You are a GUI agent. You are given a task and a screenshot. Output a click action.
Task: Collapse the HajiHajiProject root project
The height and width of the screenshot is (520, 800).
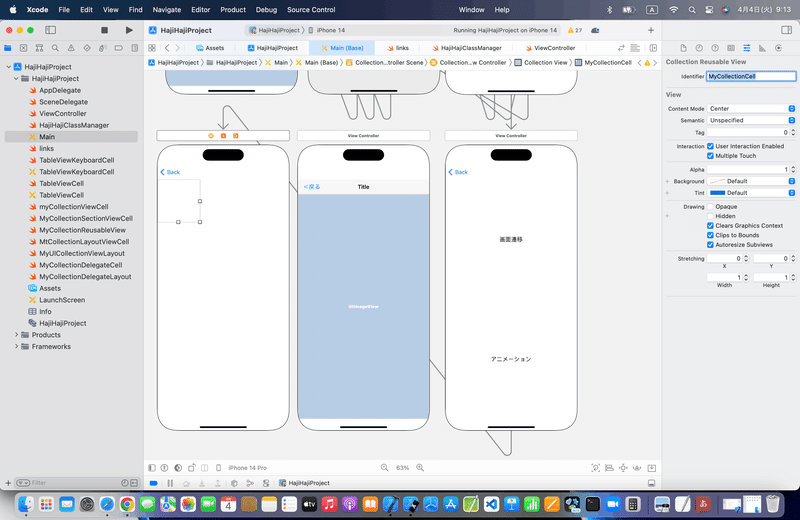[9, 67]
